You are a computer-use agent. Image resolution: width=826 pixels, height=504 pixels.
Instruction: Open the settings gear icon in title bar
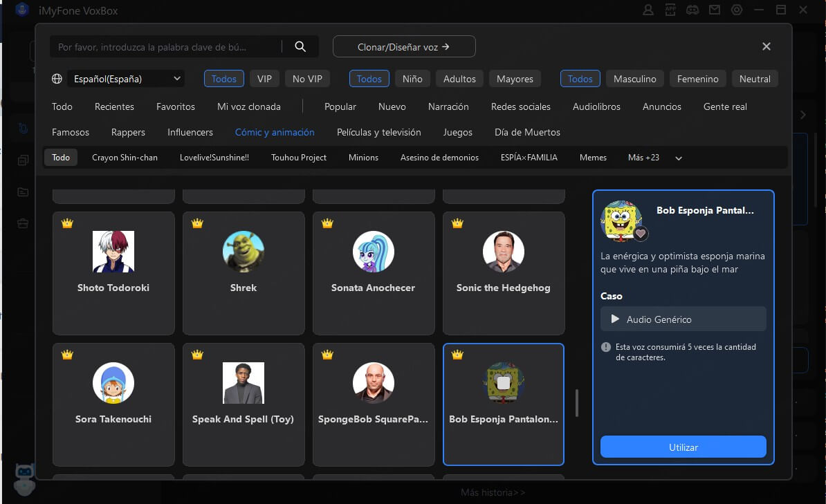[x=737, y=10]
